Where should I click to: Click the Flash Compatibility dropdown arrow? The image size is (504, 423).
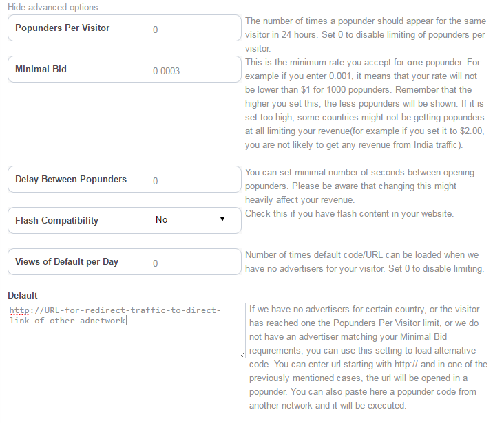pyautogui.click(x=222, y=220)
